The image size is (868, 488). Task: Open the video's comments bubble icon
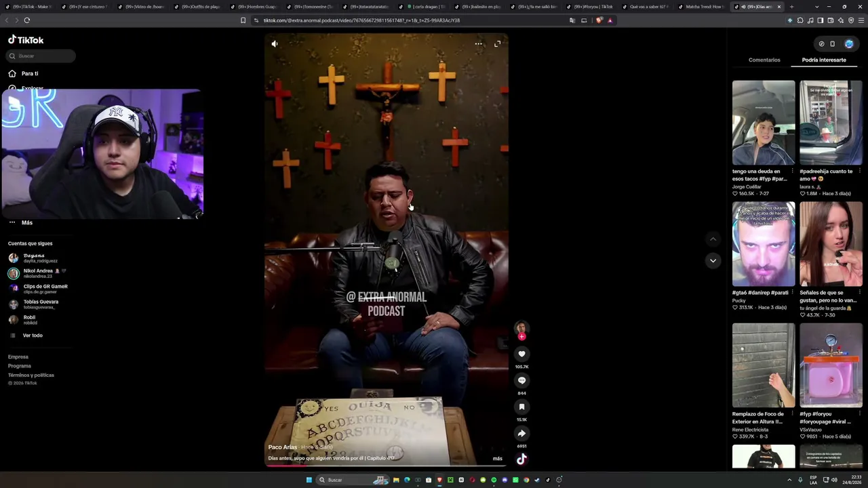coord(521,380)
